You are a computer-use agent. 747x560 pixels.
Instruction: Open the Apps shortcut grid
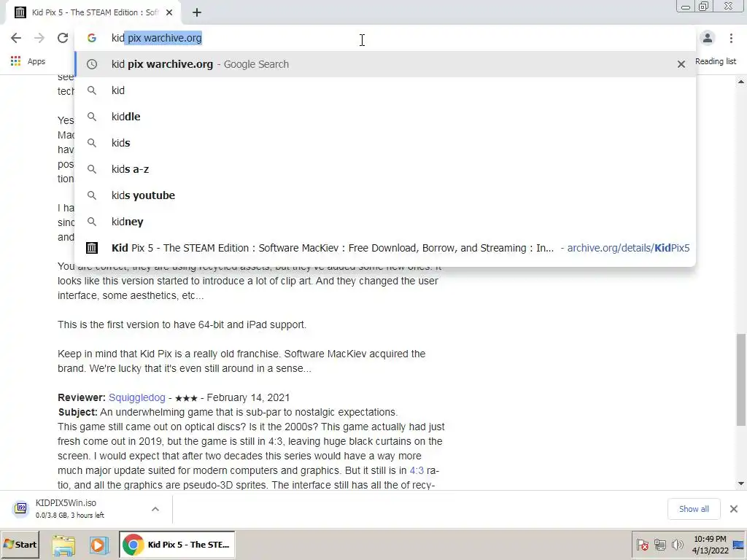coord(28,61)
